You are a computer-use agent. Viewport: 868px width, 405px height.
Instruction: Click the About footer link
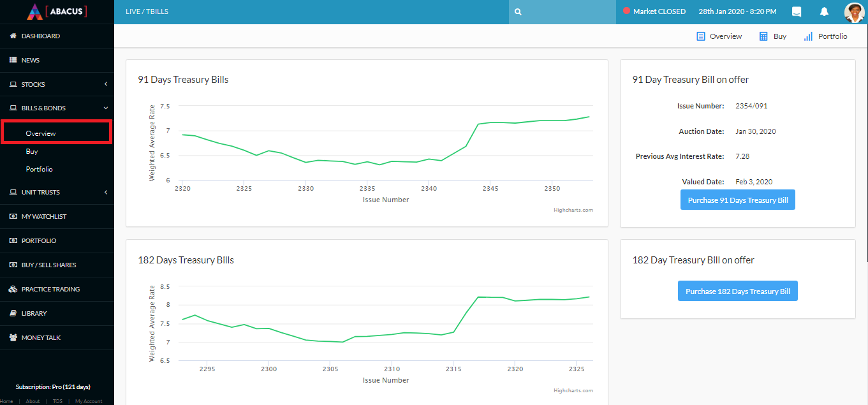point(33,401)
